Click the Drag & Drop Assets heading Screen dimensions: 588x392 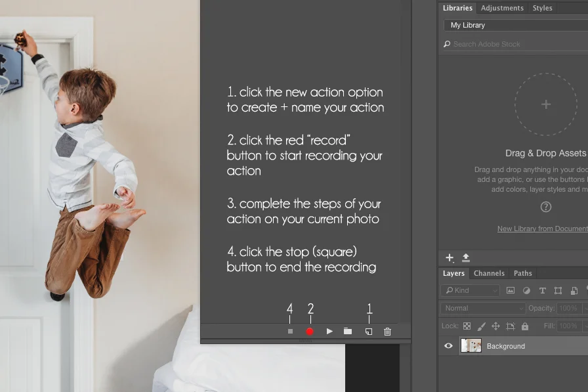[x=545, y=153]
